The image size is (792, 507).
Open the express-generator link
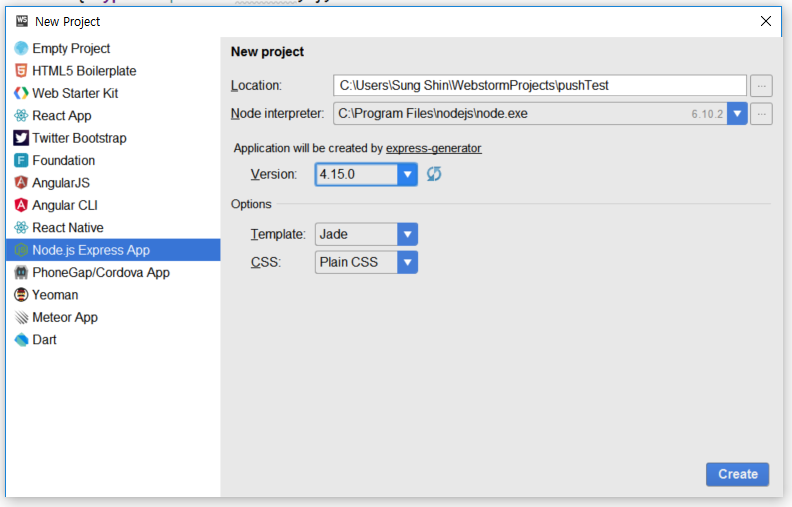(433, 148)
